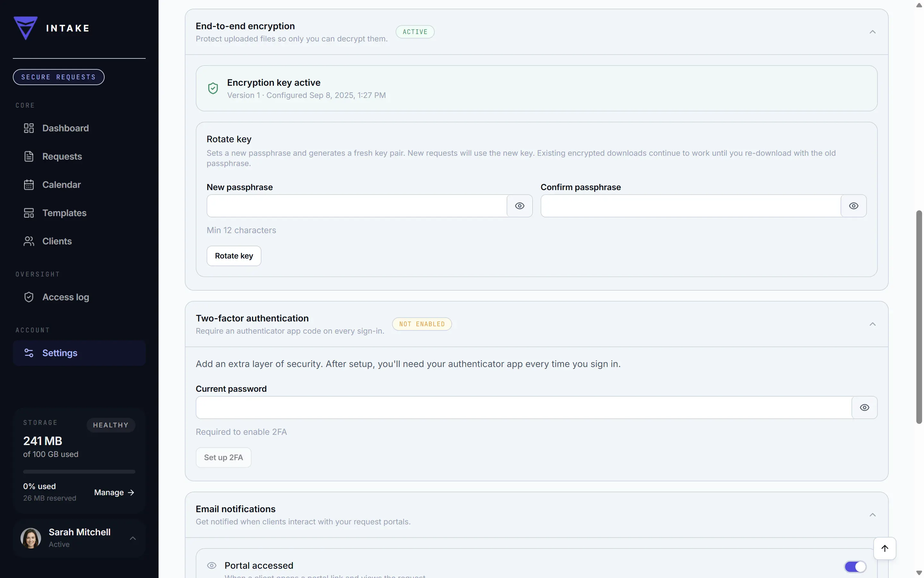The width and height of the screenshot is (924, 578).
Task: Select Settings in the sidebar
Action: [x=79, y=353]
